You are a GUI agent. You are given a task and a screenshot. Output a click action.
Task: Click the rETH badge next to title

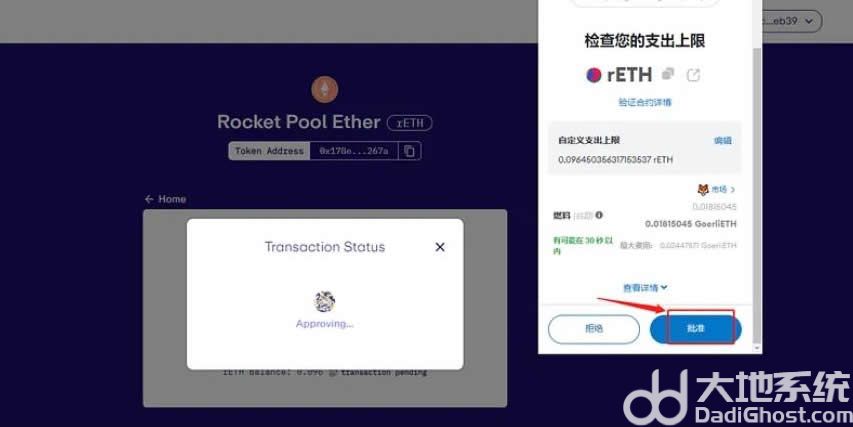(410, 123)
